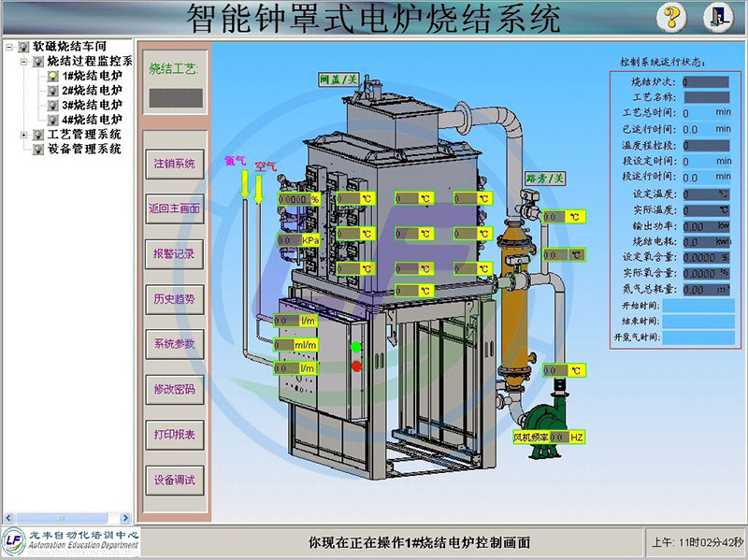The width and height of the screenshot is (748, 560).
Task: Open 报警记录 alarm records
Action: point(174,253)
